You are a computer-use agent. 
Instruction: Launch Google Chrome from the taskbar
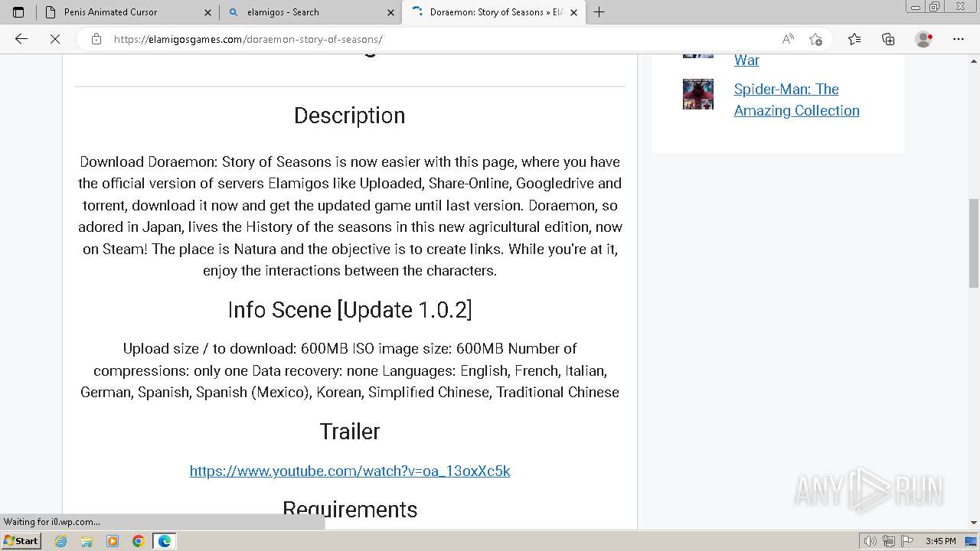(139, 541)
